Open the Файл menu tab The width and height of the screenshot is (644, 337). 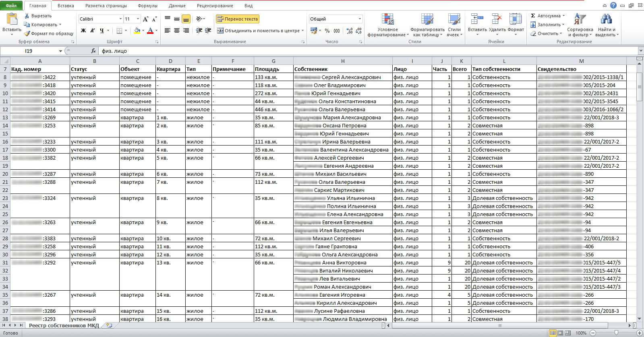click(x=11, y=6)
